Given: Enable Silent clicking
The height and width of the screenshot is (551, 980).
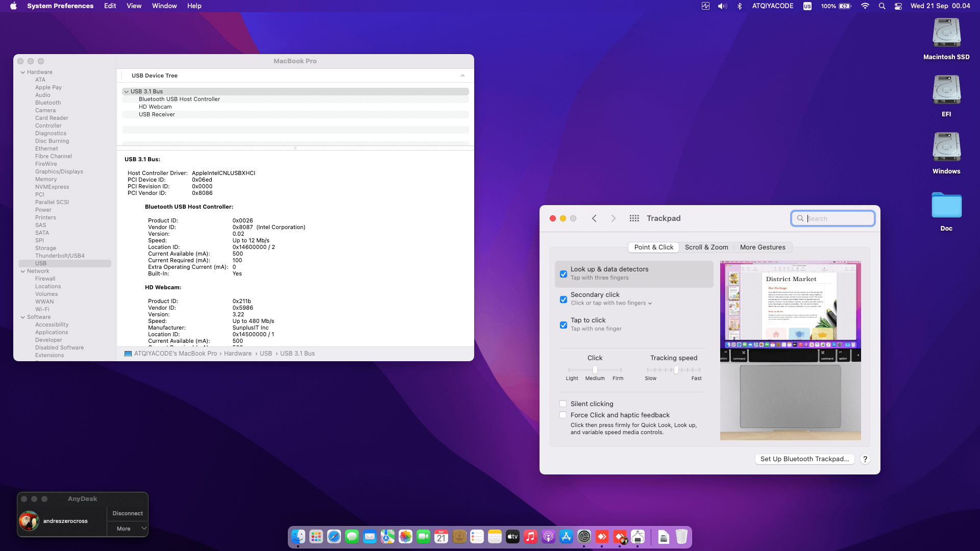Looking at the screenshot, I should 563,404.
